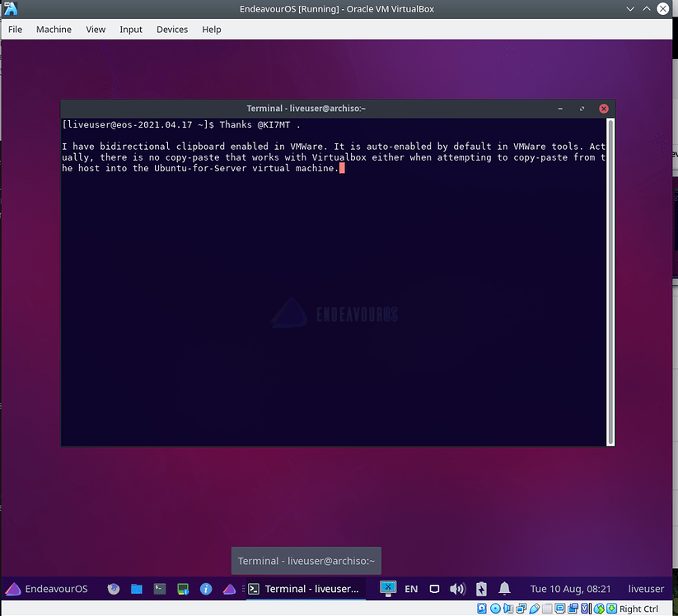Click the liveuser session button
Screen dimensions: 678x616
(646, 589)
